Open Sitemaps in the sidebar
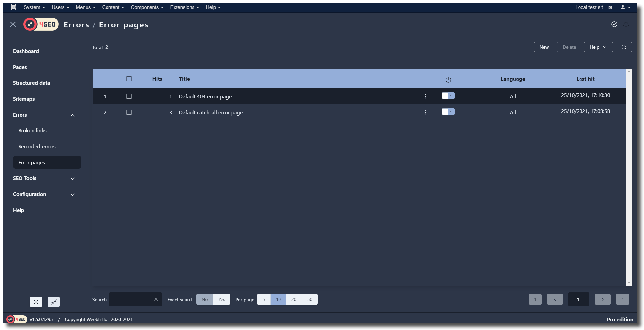 [x=24, y=99]
